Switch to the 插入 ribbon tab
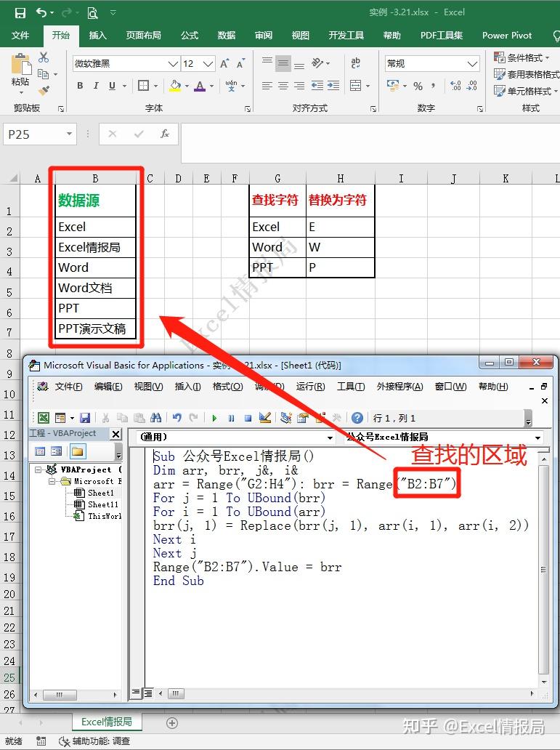 [x=97, y=36]
